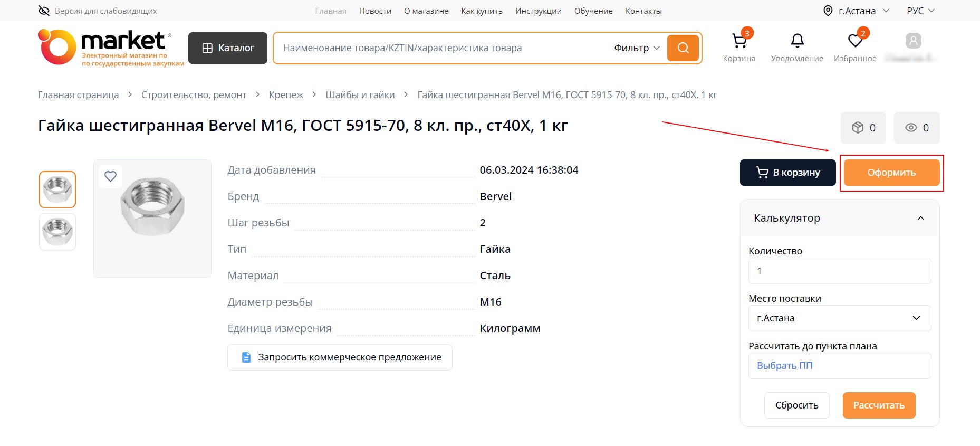Open the user profile avatar icon
Viewport: 980px width, 446px height.
click(x=913, y=41)
